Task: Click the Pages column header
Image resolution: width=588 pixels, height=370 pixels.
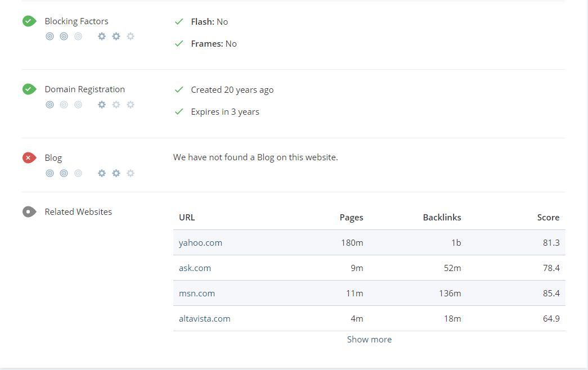Action: [351, 218]
